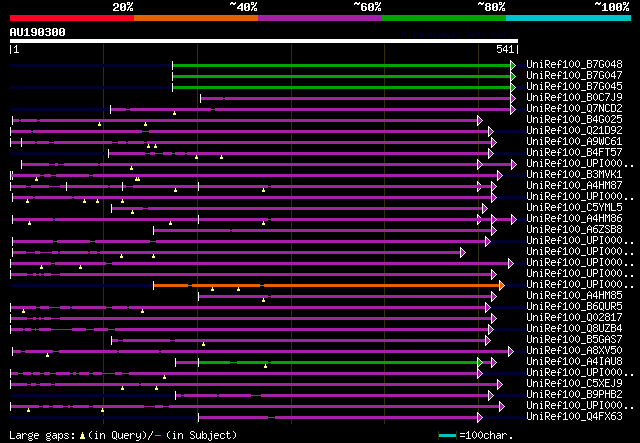Open hit UniRef100_Q7NCD2
The height and width of the screenshot is (443, 640).
coord(574,109)
